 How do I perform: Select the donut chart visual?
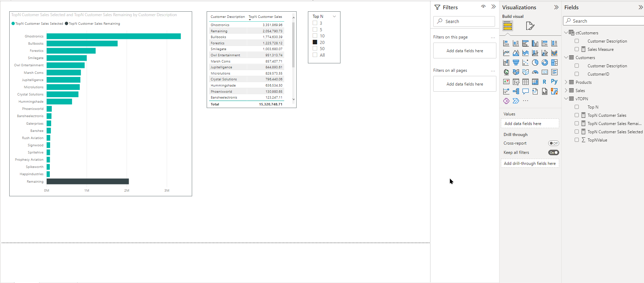coord(544,63)
